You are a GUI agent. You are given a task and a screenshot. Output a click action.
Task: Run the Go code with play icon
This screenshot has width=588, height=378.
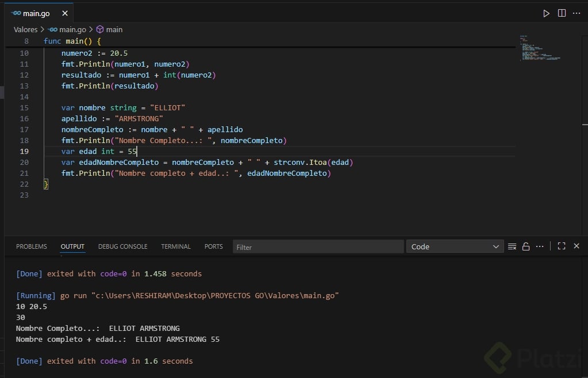pos(546,13)
